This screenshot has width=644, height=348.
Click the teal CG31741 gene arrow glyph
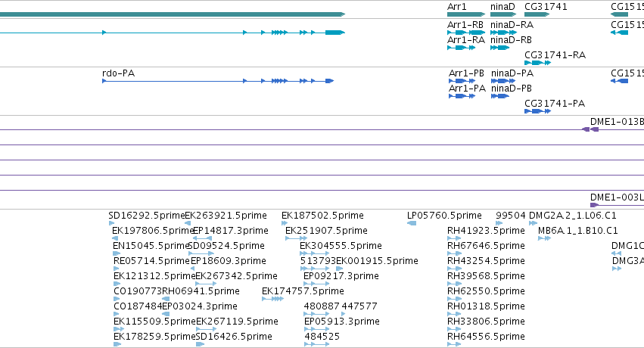click(537, 14)
